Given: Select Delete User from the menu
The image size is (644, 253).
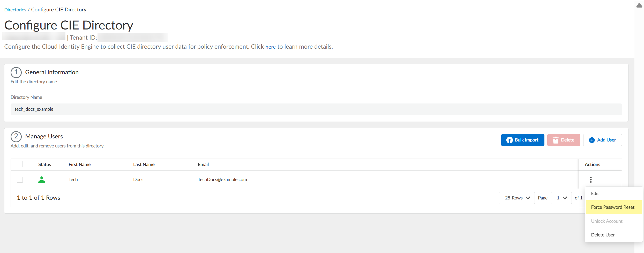Looking at the screenshot, I should pos(603,235).
